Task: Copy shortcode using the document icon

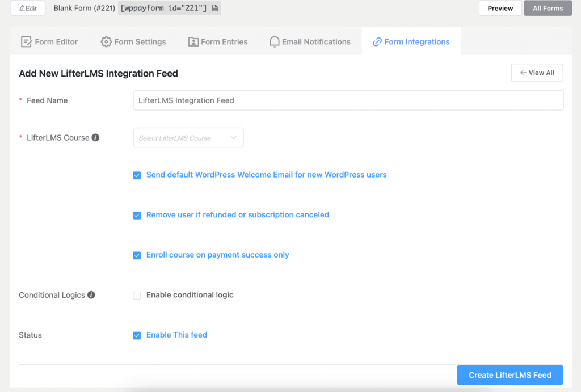Action: [215, 8]
